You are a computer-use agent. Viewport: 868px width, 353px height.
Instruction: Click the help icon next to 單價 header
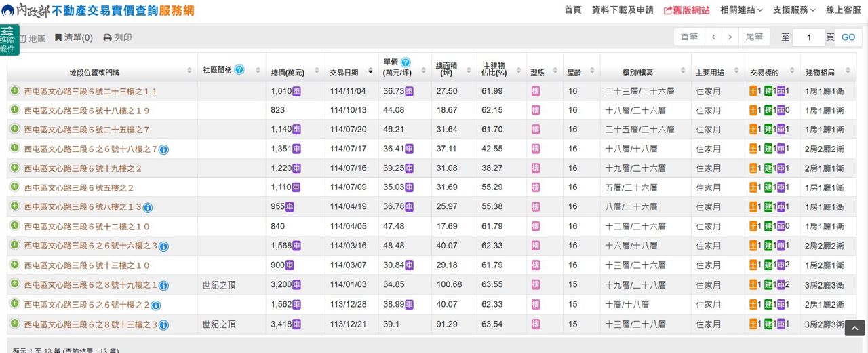406,62
